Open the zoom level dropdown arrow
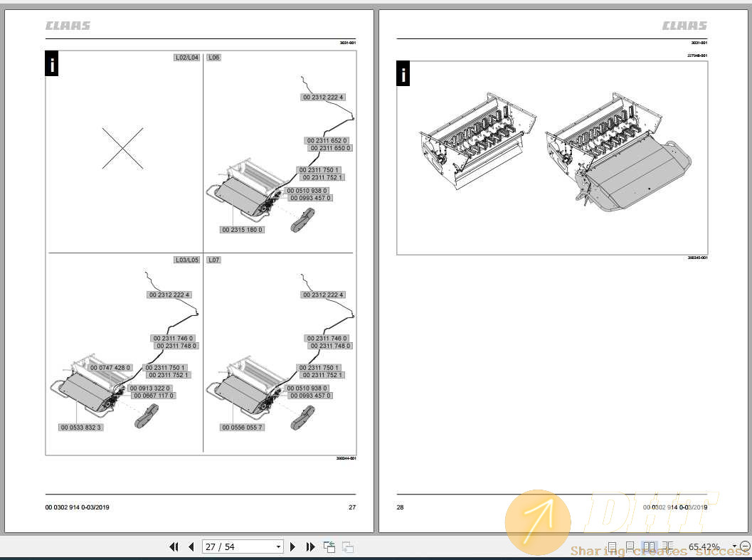The width and height of the screenshot is (752, 560). tap(734, 546)
